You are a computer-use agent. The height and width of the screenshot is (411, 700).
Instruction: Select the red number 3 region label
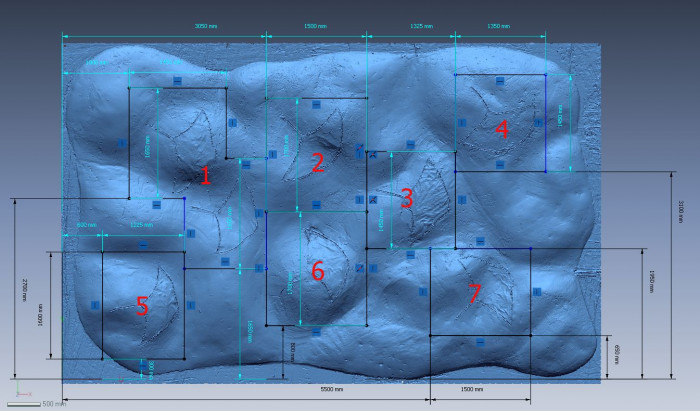click(406, 198)
